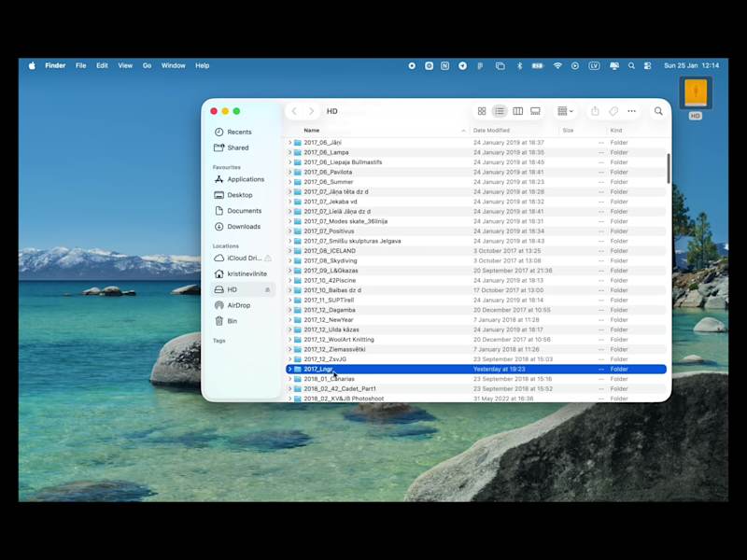Expand the 2017_Lngr folder disclosure triangle

tap(289, 370)
